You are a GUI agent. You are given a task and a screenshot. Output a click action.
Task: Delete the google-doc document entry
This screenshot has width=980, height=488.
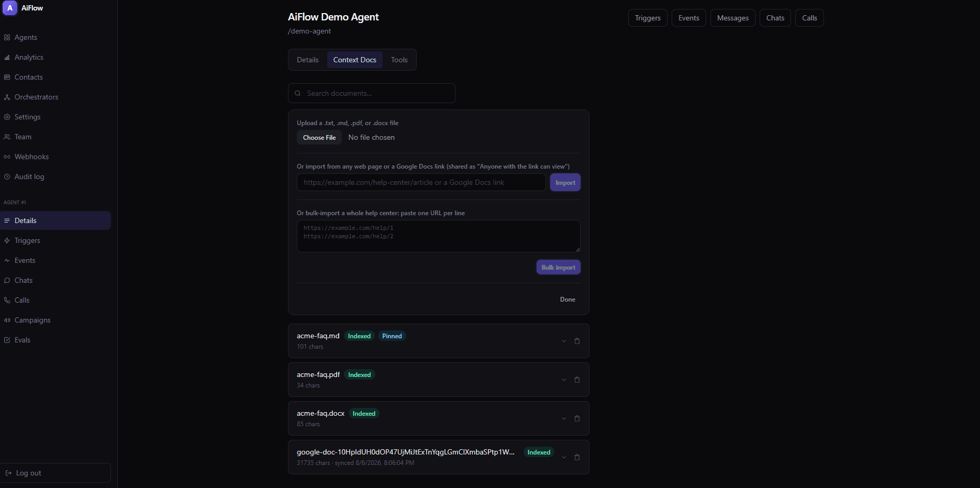577,457
